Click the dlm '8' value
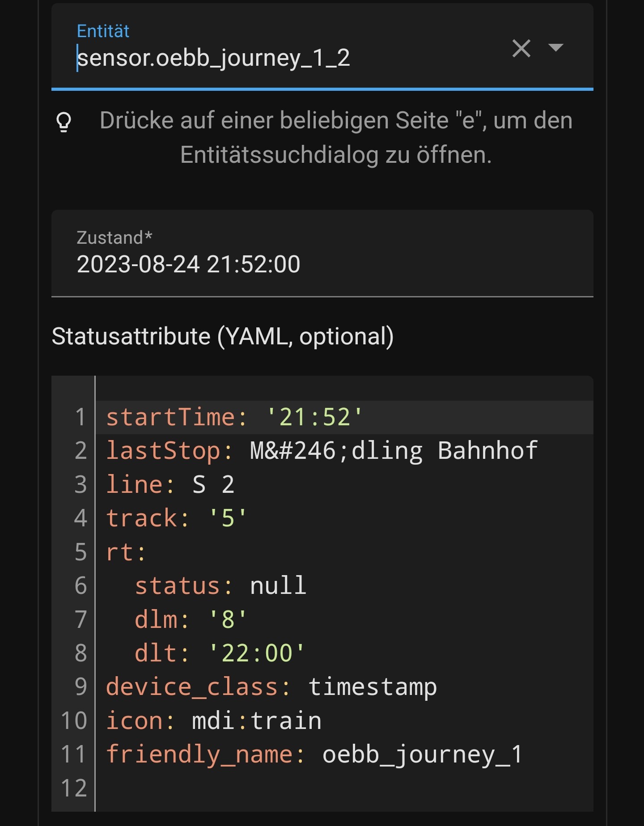 point(228,619)
